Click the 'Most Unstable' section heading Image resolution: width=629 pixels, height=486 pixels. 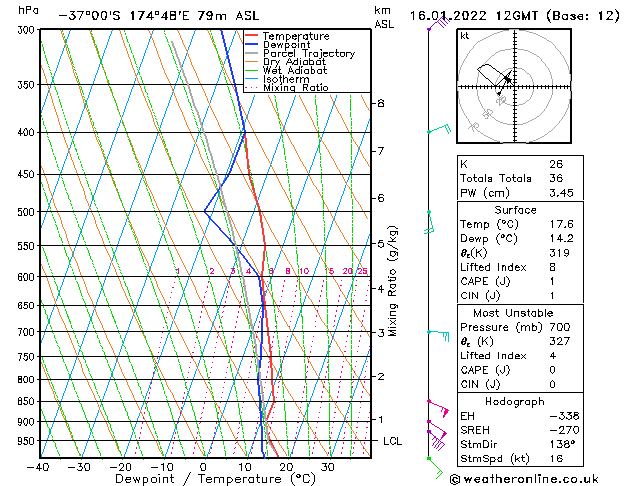click(x=513, y=313)
